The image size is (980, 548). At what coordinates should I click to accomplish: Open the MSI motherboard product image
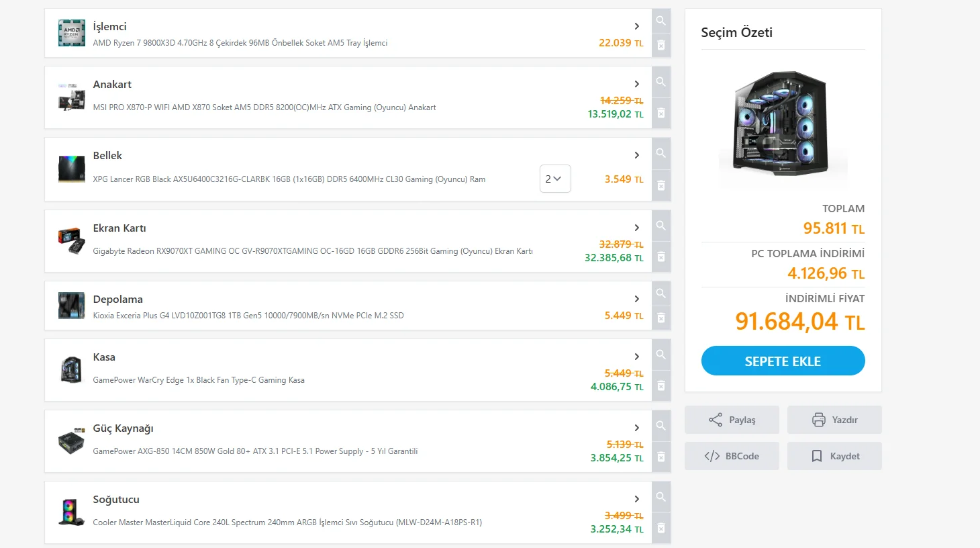72,97
